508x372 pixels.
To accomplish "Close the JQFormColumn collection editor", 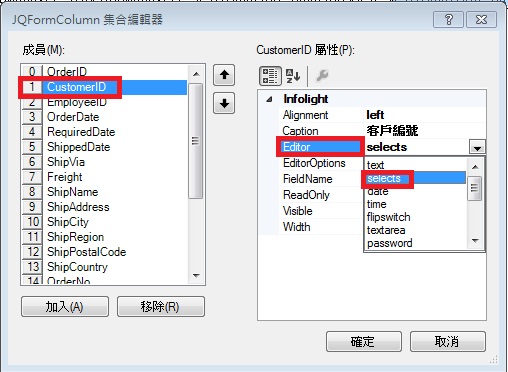I will tap(481, 20).
